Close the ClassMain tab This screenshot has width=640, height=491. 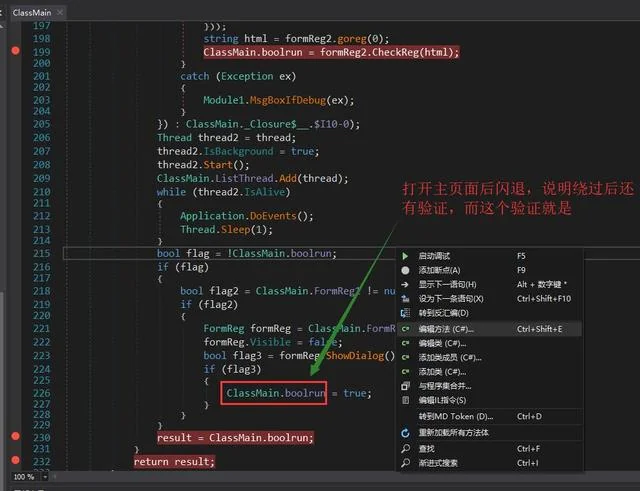60,13
